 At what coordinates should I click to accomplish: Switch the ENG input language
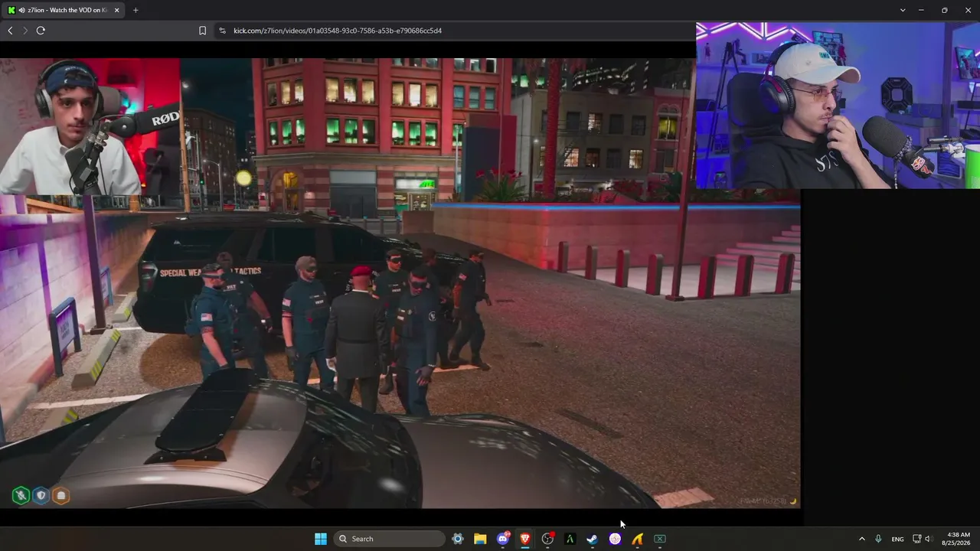pos(897,539)
